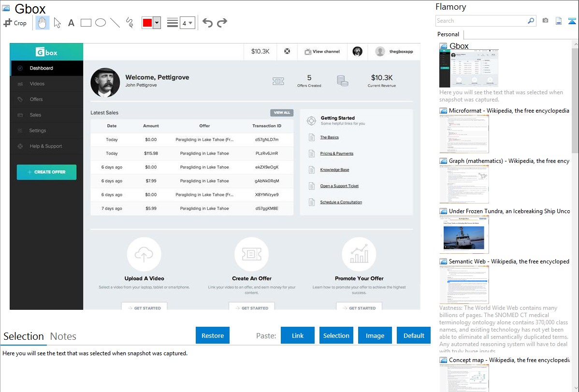Switch to the Notes tab
This screenshot has width=579, height=392.
pyautogui.click(x=63, y=336)
